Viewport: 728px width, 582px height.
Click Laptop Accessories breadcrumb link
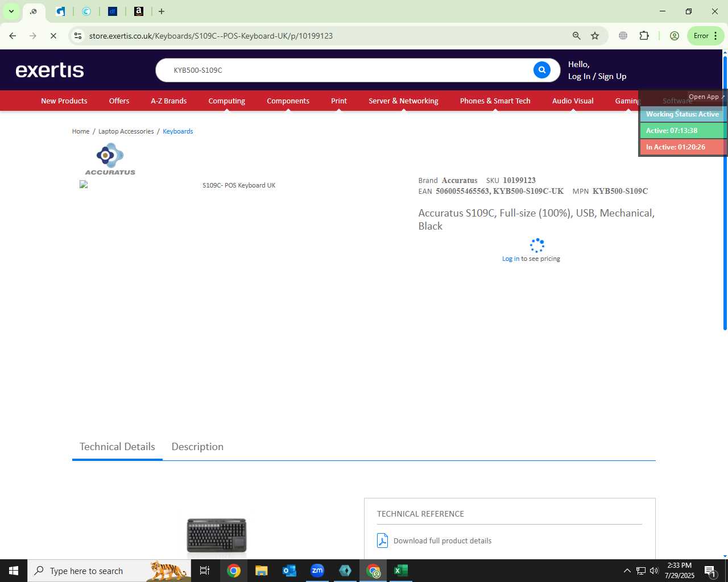click(126, 131)
